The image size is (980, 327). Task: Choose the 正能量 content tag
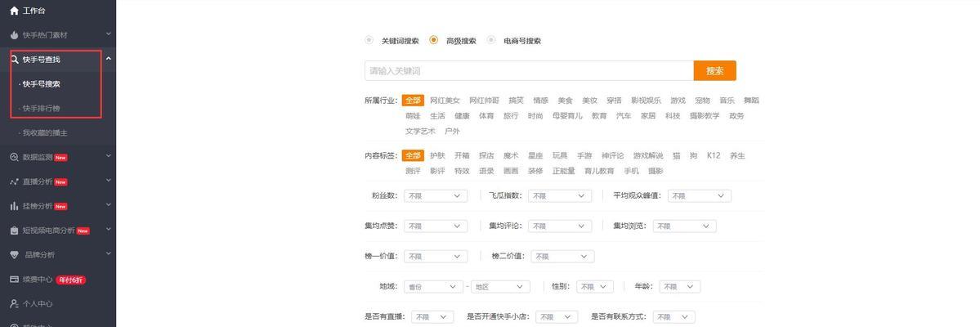564,171
